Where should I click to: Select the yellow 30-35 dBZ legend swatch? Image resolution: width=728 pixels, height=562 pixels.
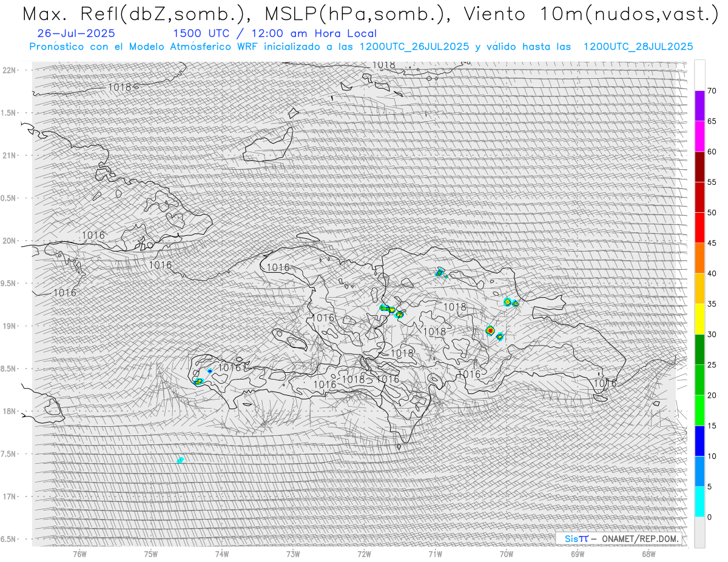point(699,319)
